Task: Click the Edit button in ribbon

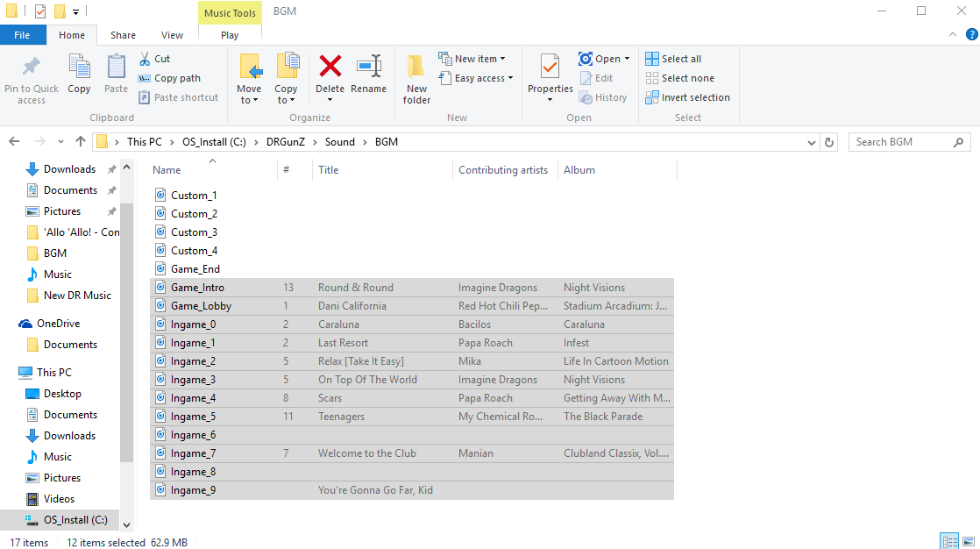Action: (596, 78)
